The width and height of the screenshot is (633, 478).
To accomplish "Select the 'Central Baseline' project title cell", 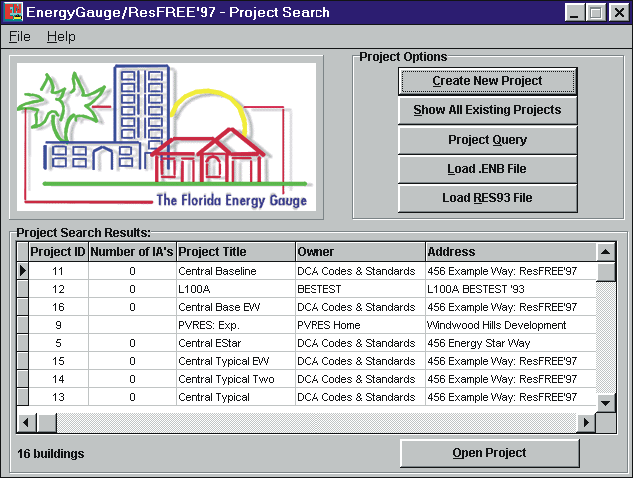I will click(236, 271).
